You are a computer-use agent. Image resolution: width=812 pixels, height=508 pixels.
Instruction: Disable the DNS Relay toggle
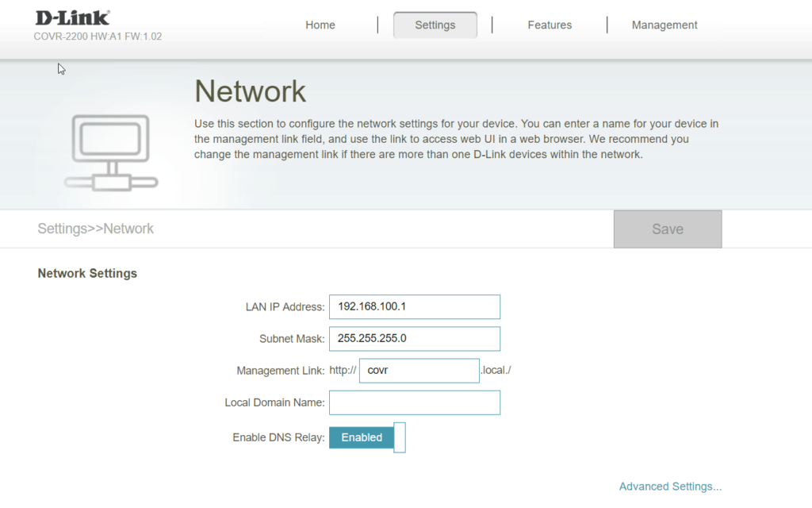click(x=367, y=437)
